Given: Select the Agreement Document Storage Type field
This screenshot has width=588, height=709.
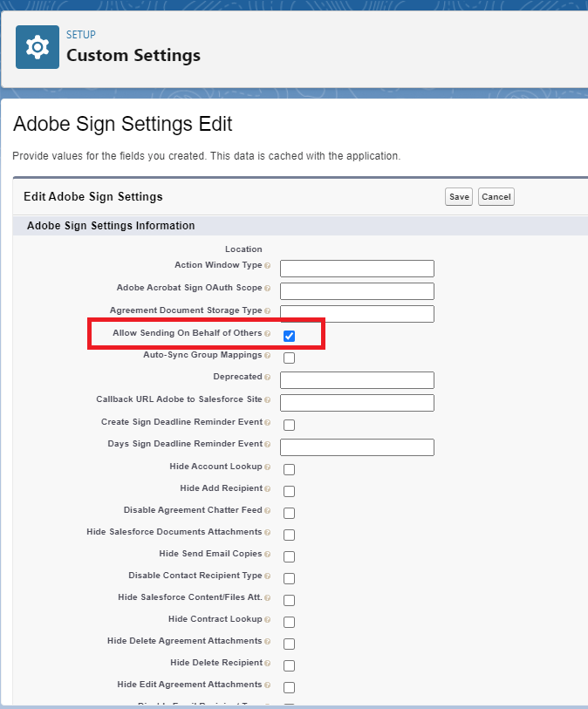Looking at the screenshot, I should tap(357, 314).
